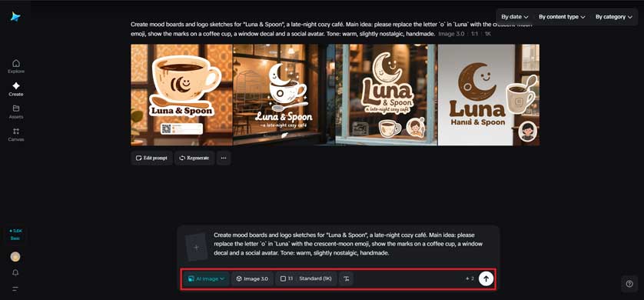This screenshot has height=300, width=644.
Task: Open the Explore section
Action: 16,67
